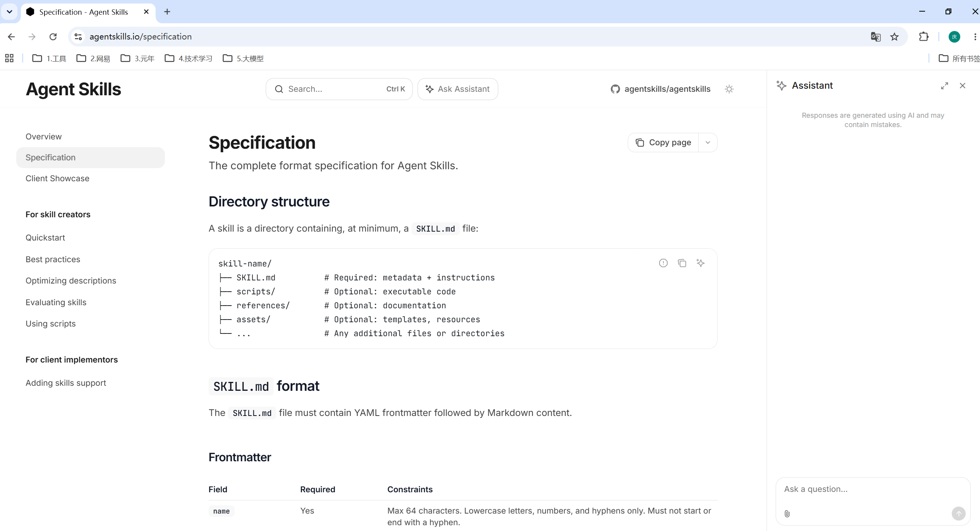Viewport: 980px width, 531px height.
Task: Go to the Agent Skills home logo
Action: click(74, 89)
